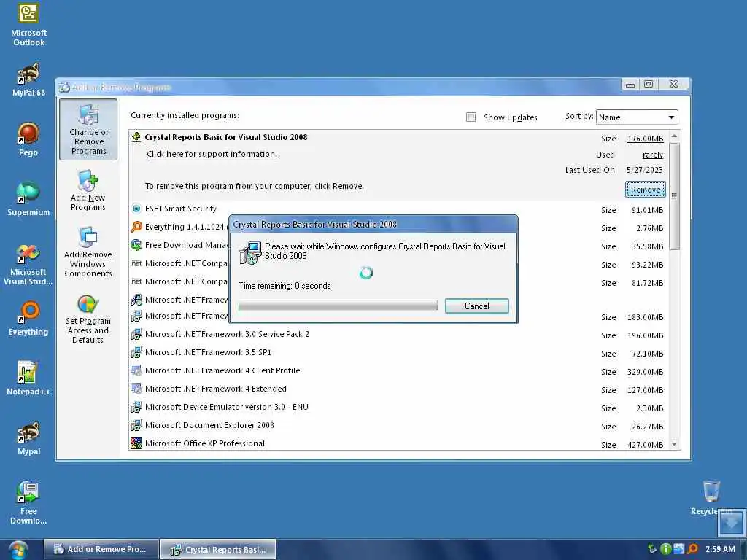
Task: Select Microsoft .NET Framework 4 Extended text
Action: tap(215, 389)
